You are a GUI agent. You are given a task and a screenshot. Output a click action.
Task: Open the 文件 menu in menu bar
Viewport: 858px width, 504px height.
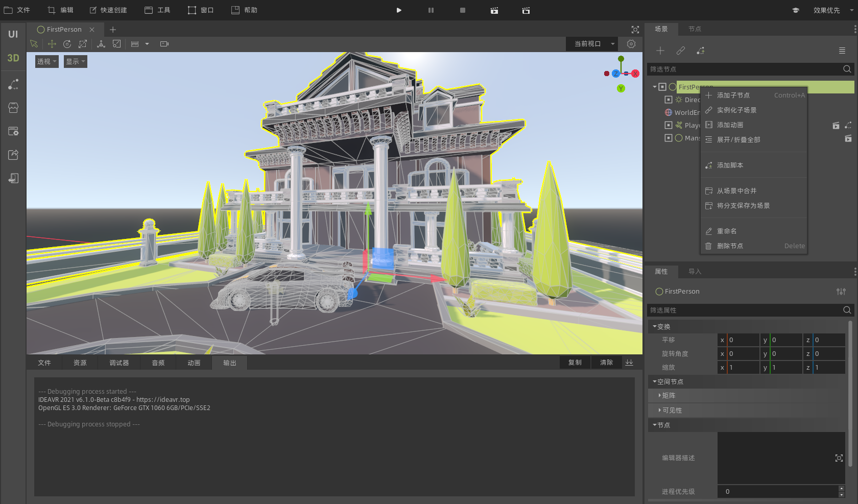[x=17, y=10]
